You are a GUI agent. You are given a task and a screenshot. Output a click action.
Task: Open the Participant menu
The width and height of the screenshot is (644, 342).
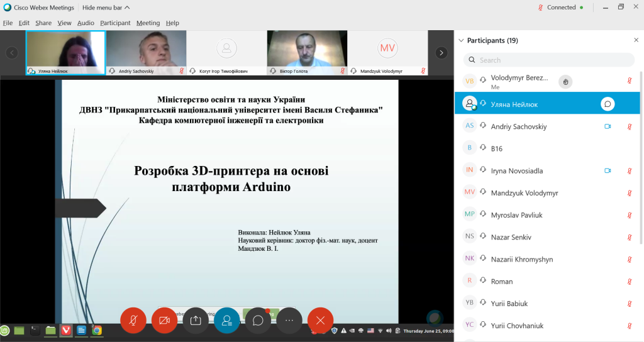pyautogui.click(x=115, y=23)
